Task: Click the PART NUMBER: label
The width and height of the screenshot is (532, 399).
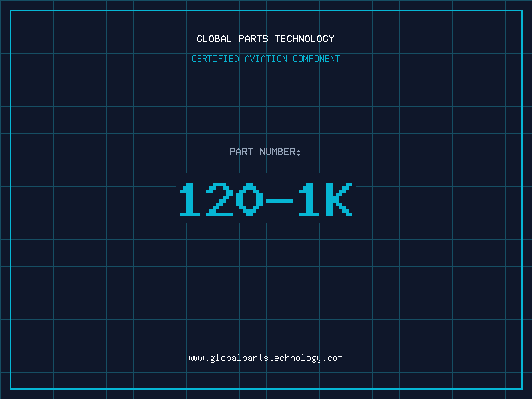Action: pos(265,152)
